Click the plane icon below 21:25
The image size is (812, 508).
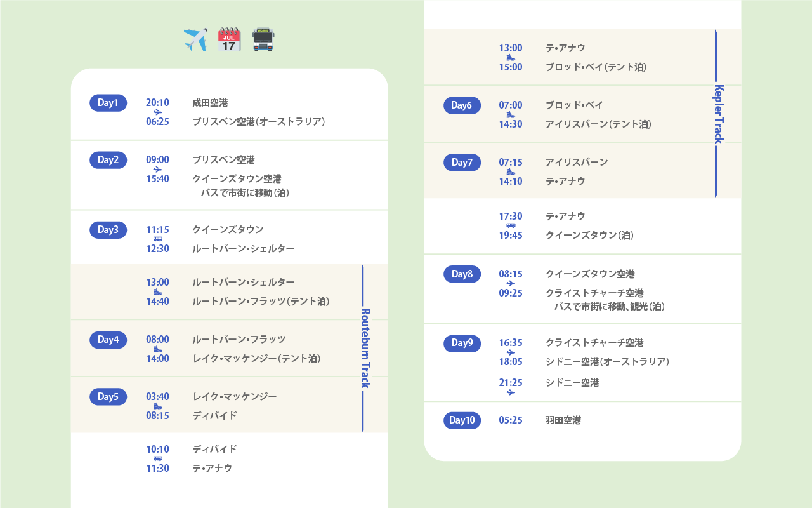point(511,392)
